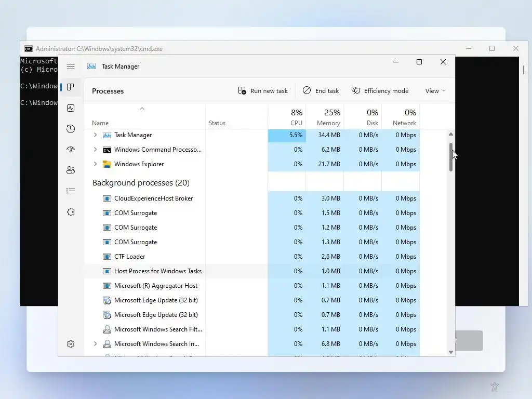532x399 pixels.
Task: Click the process list vertical scrollbar thumb
Action: point(451,157)
